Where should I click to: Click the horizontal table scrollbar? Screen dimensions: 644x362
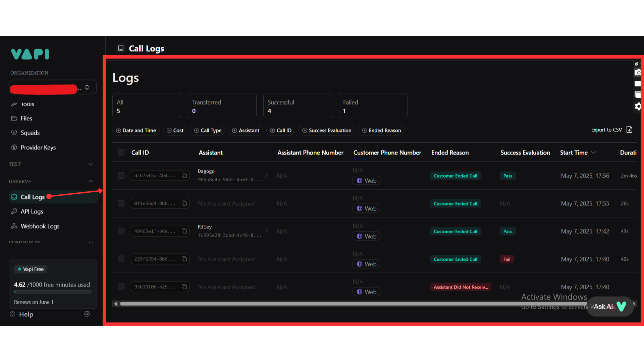click(335, 304)
